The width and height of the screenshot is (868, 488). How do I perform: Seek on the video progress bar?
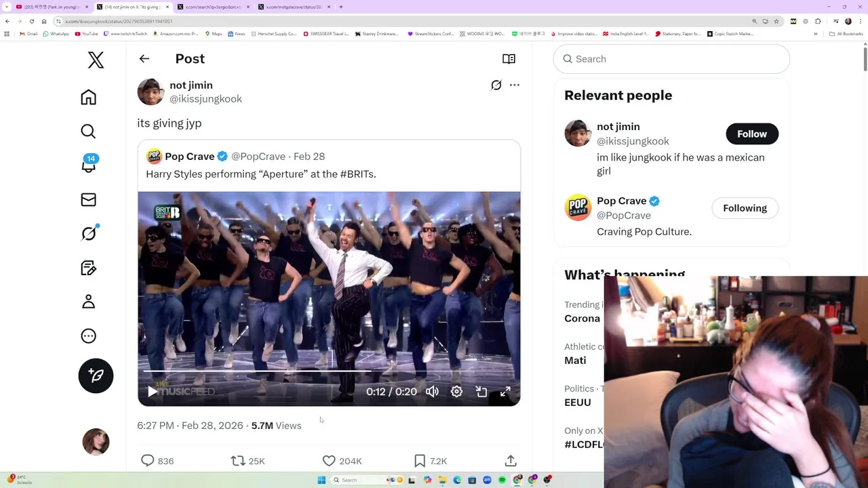[x=329, y=372]
